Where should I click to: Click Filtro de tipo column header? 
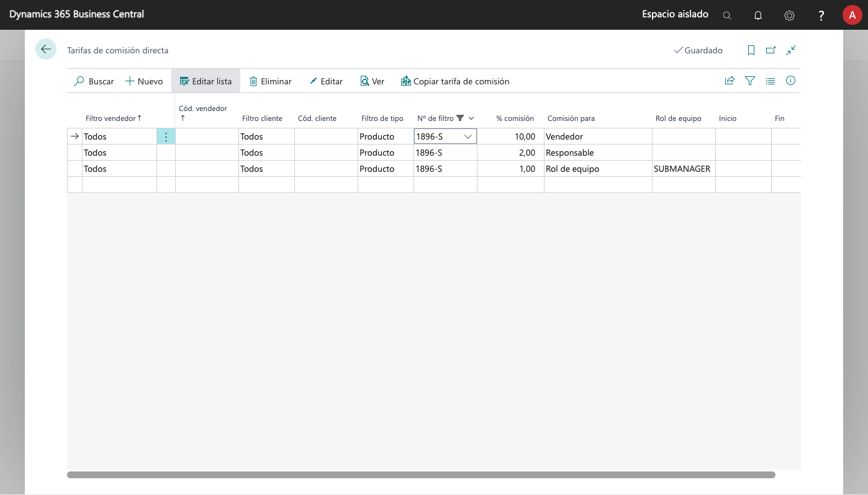[x=382, y=118]
